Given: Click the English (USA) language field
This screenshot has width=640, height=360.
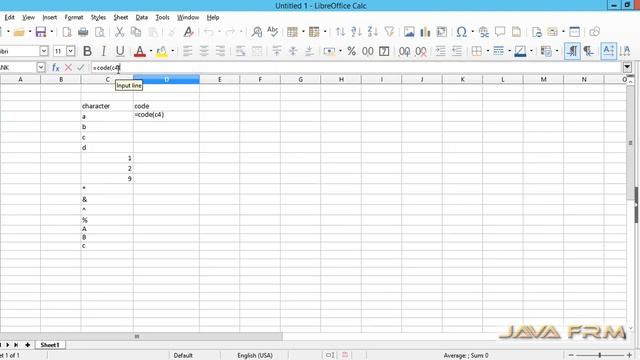Looking at the screenshot, I should pos(255,356).
